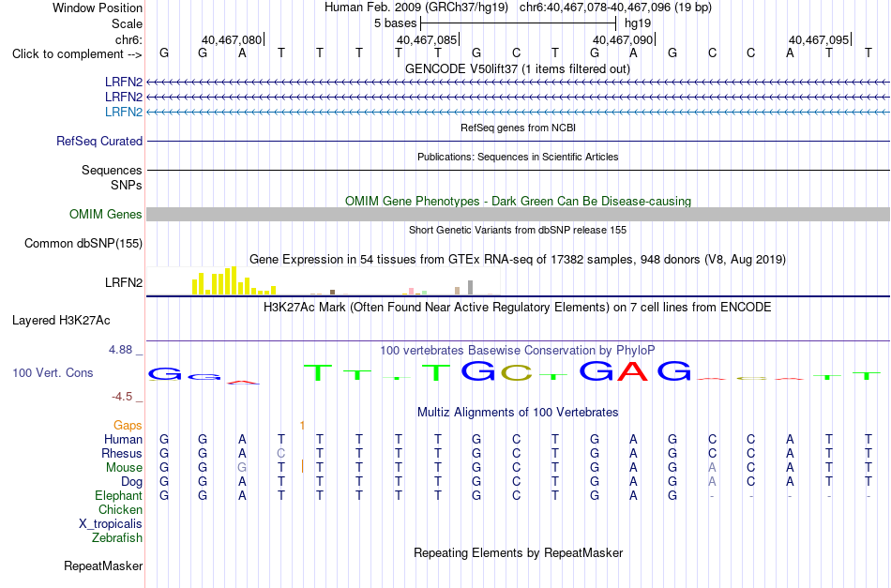Open Short Genetic Variants from dbSNP title
Image resolution: width=891 pixels, height=588 pixels.
518,230
